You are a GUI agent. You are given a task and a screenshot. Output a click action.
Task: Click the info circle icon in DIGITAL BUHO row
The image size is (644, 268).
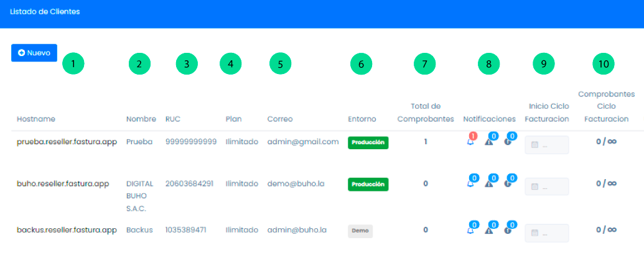[508, 183]
